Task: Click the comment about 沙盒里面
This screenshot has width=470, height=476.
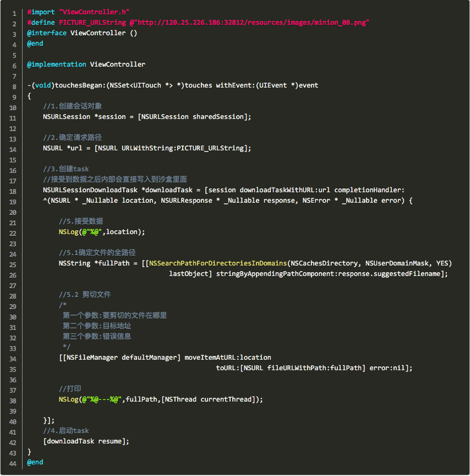Action: click(114, 180)
